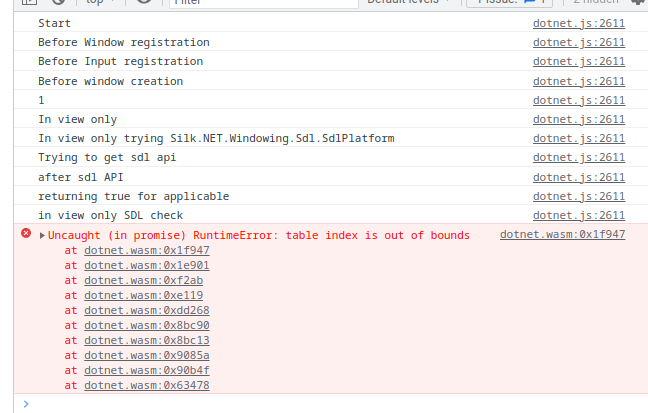Screen dimensions: 648x413
Task: Open stack frame dotnet.wasm:0x9085a
Action: (x=146, y=356)
